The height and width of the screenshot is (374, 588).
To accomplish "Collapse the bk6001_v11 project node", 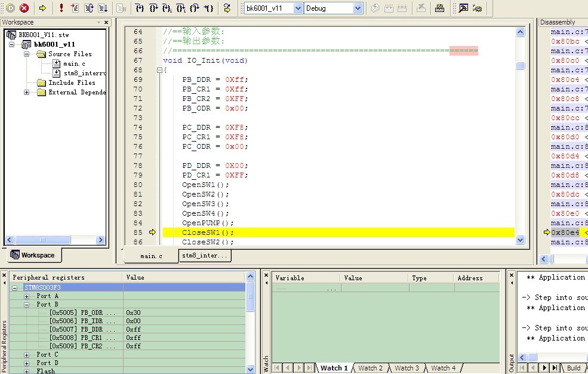I will point(11,44).
